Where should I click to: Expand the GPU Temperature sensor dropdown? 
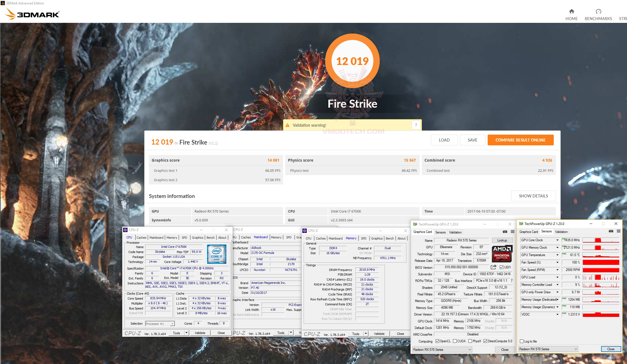click(557, 255)
